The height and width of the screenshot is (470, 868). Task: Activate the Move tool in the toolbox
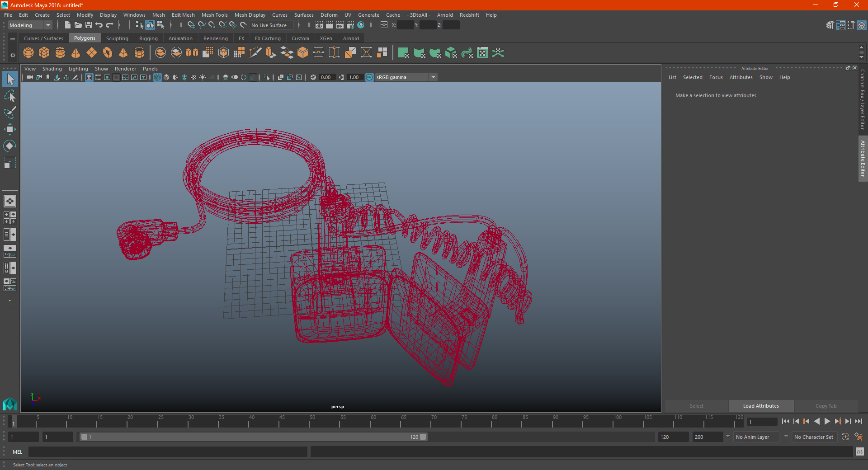[9, 129]
